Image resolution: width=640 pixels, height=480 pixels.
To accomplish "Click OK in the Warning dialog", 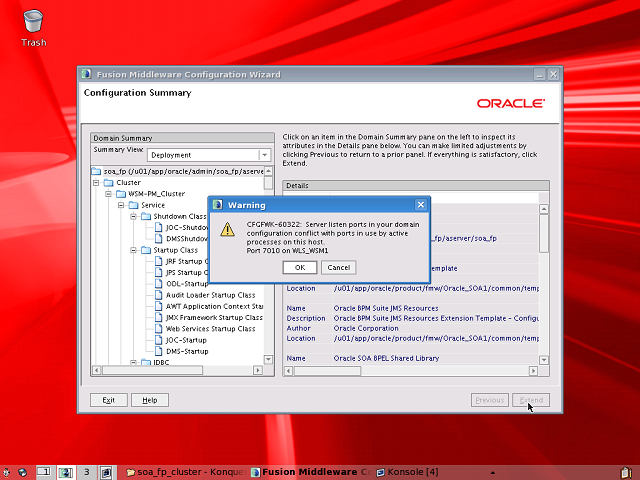I will coord(300,267).
